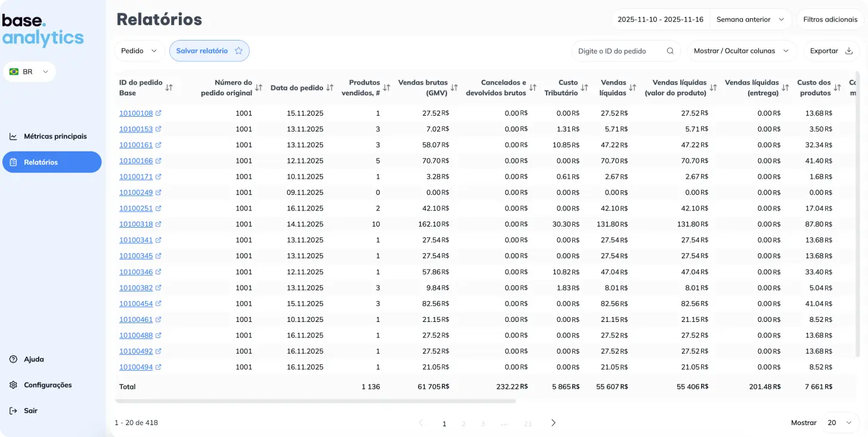This screenshot has height=437, width=868.
Task: Change rows per page dropdown showing 20
Action: point(839,423)
